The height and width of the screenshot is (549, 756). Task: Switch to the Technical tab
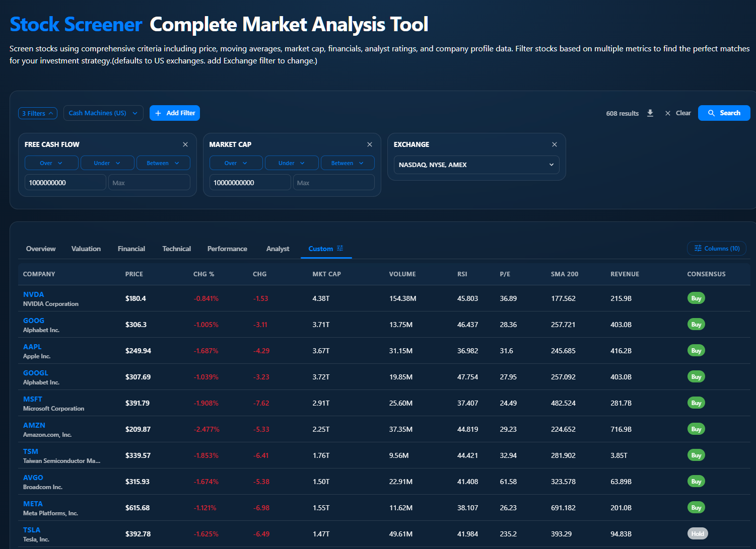pos(177,249)
